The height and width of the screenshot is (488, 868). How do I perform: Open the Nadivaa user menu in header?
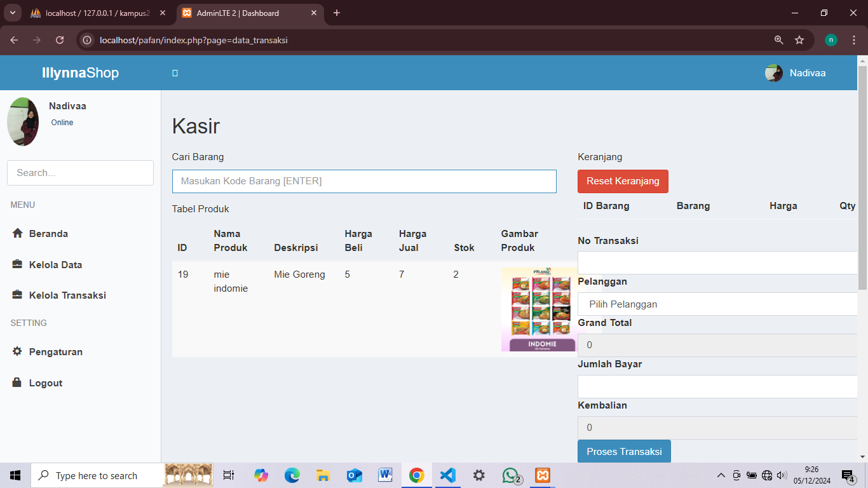coord(796,73)
